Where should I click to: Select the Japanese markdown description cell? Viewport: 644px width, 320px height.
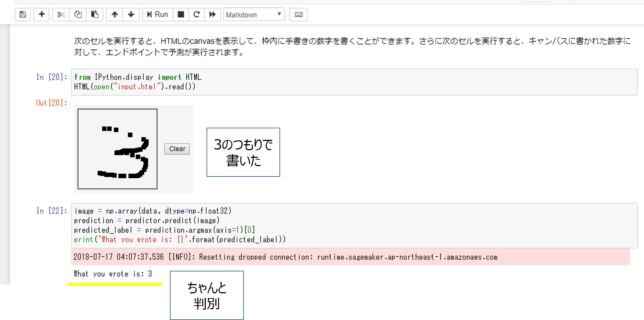(x=352, y=46)
